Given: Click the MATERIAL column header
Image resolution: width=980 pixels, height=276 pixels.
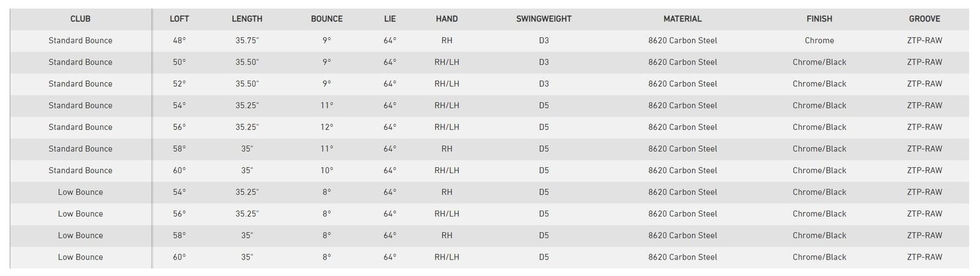Looking at the screenshot, I should click(x=682, y=19).
